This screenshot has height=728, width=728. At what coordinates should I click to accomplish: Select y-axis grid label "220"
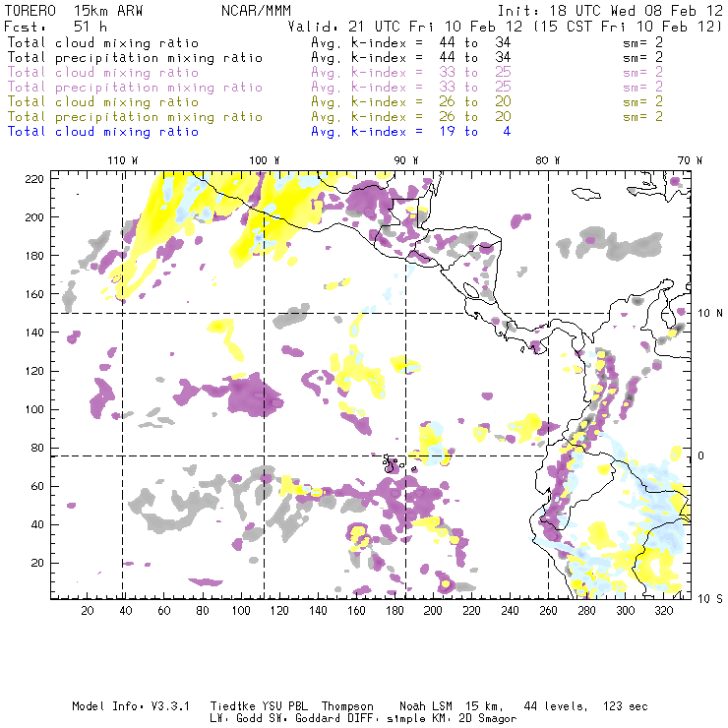point(34,179)
